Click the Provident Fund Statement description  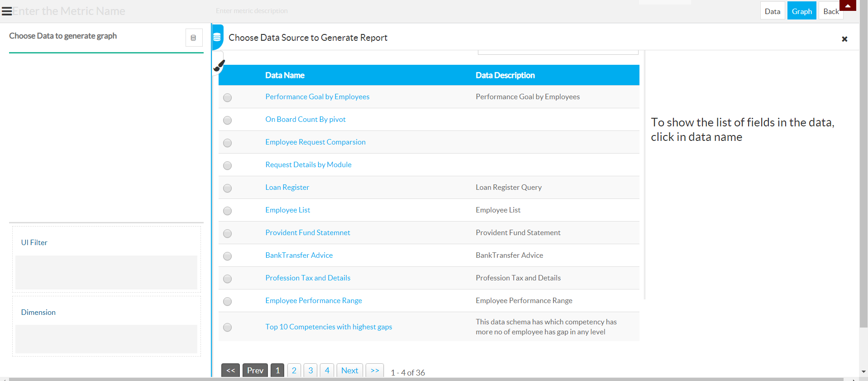coord(518,232)
